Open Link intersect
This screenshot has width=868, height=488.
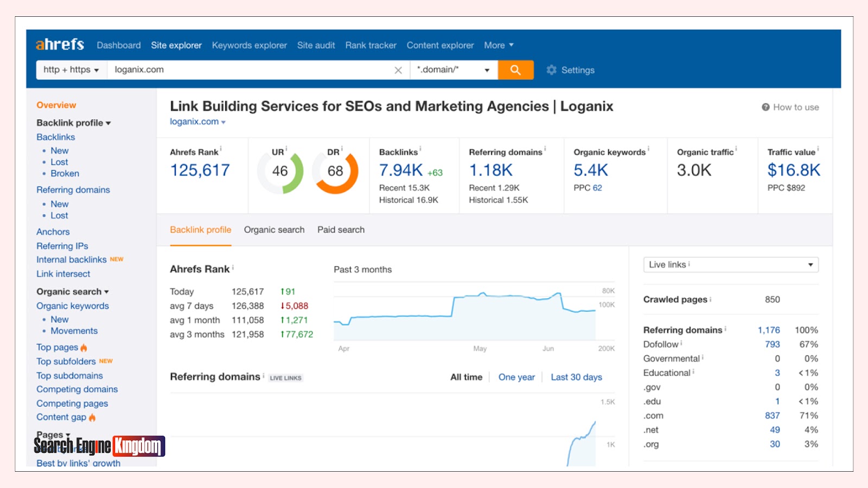tap(63, 274)
